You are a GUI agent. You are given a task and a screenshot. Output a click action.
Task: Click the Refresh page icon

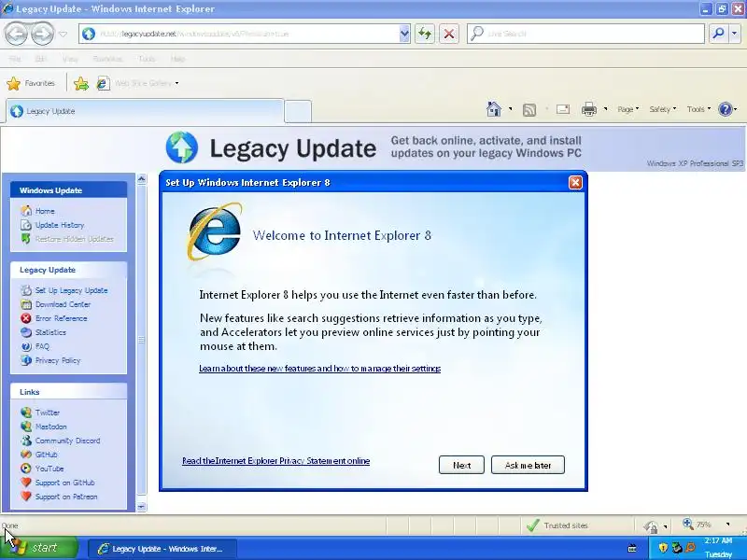(x=425, y=34)
